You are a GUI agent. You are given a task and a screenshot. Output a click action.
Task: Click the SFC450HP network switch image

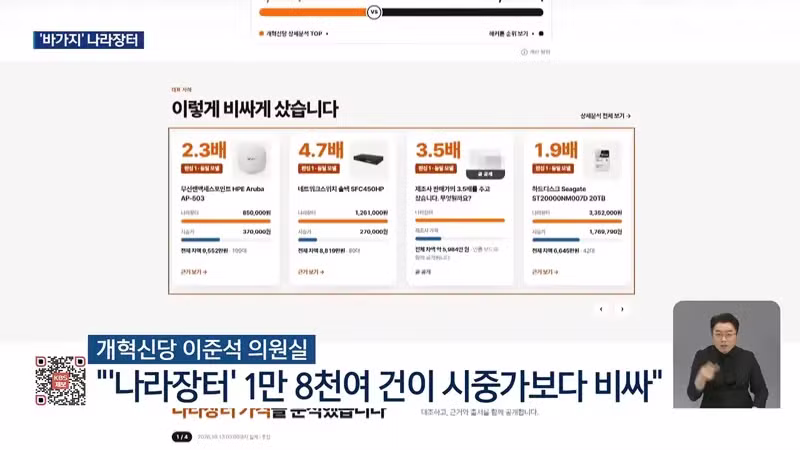(x=368, y=159)
